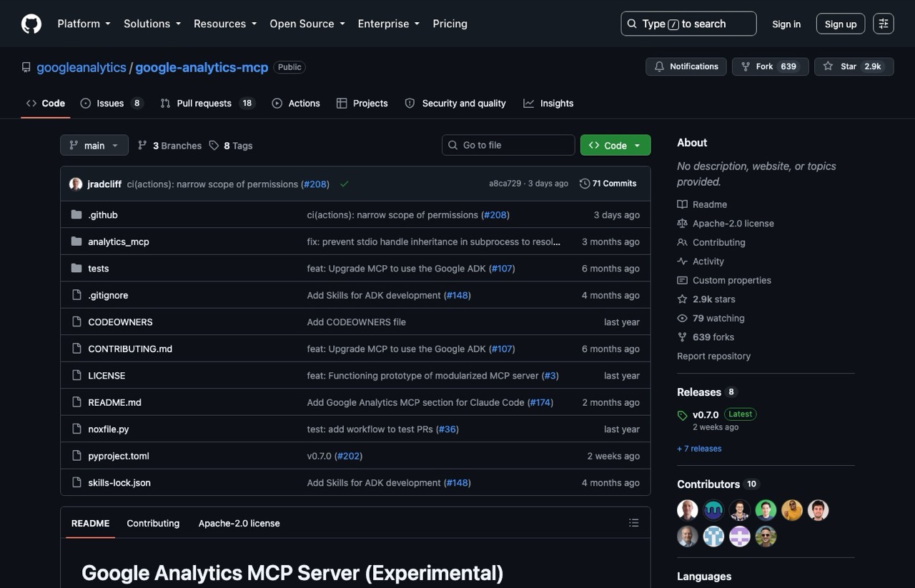Click the LICENSE file icon
This screenshot has height=588, width=915.
click(76, 375)
